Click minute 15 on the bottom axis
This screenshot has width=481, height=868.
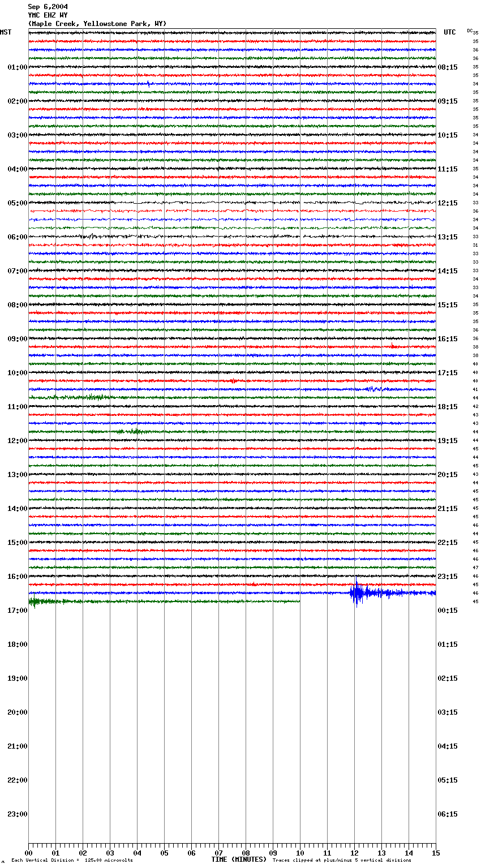(436, 853)
